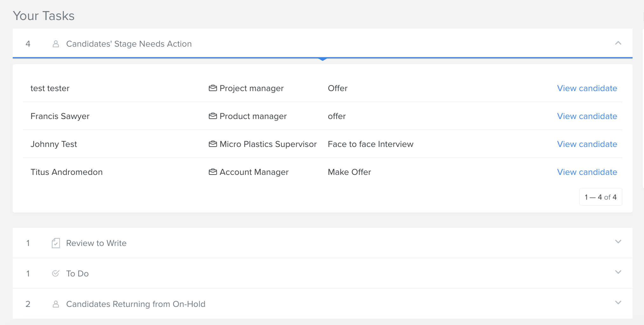Expand the Review to Write section
Screen dimensions: 644x325
pyautogui.click(x=618, y=242)
